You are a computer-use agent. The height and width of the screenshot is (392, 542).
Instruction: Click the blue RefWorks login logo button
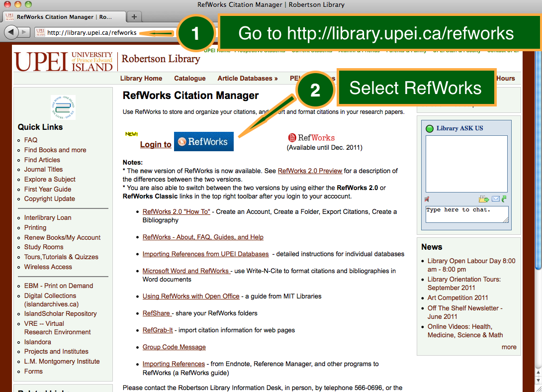203,141
